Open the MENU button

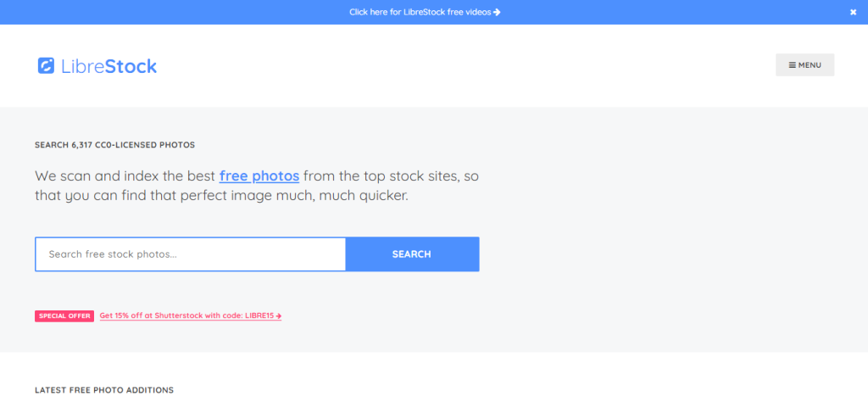pyautogui.click(x=805, y=64)
